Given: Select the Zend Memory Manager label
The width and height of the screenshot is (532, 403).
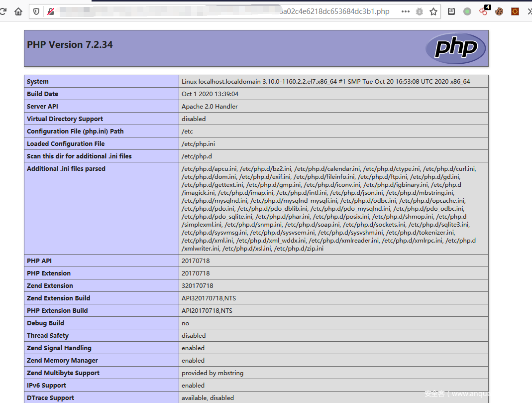Looking at the screenshot, I should click(x=62, y=361).
